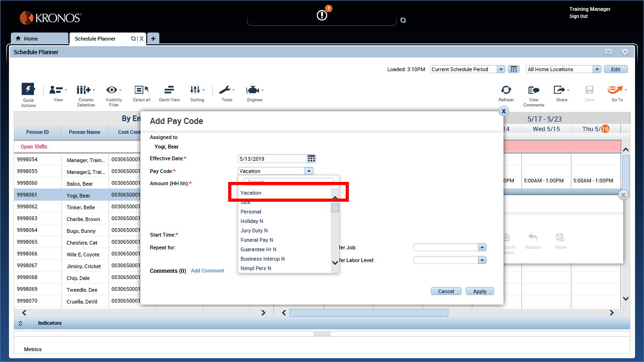This screenshot has height=362, width=644.
Task: Expand the All Home Locations dropdown
Action: (x=597, y=69)
